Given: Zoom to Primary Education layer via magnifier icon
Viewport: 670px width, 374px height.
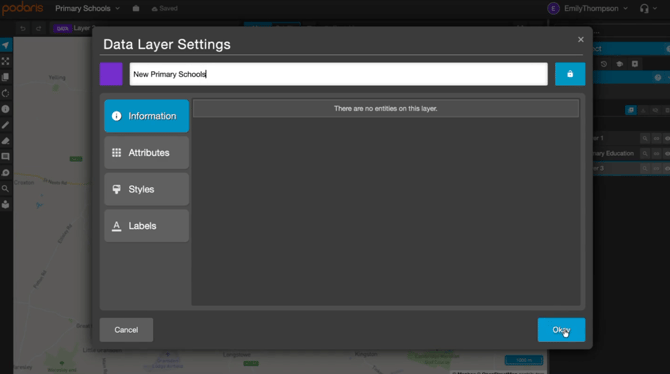Looking at the screenshot, I should (645, 153).
